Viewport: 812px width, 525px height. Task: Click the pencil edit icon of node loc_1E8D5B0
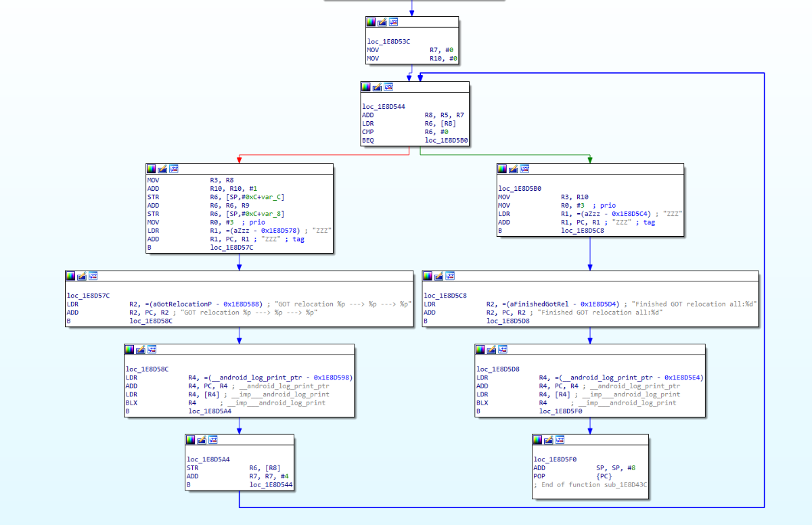pos(513,168)
